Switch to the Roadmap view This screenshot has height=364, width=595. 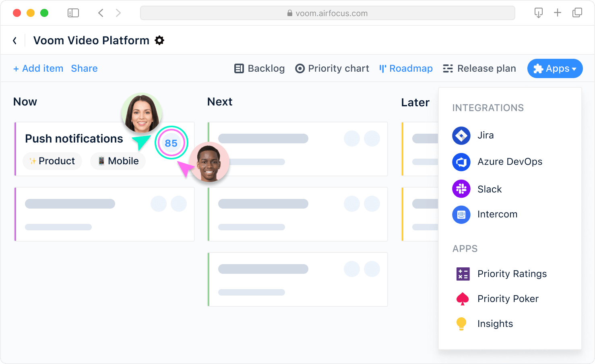coord(406,68)
